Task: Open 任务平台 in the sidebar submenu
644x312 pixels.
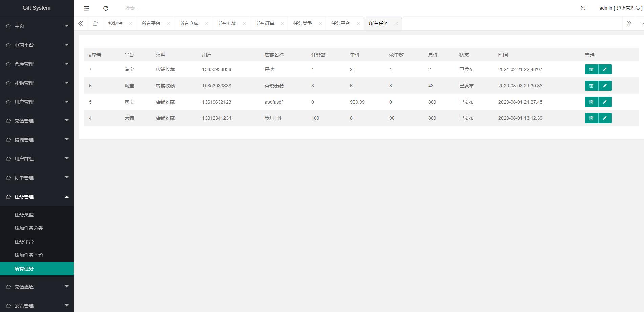Action: (37, 242)
